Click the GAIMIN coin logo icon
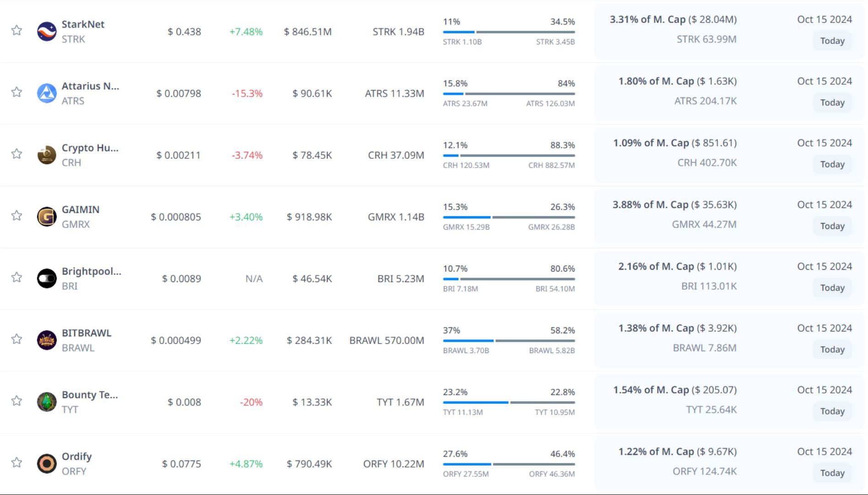 (x=47, y=217)
